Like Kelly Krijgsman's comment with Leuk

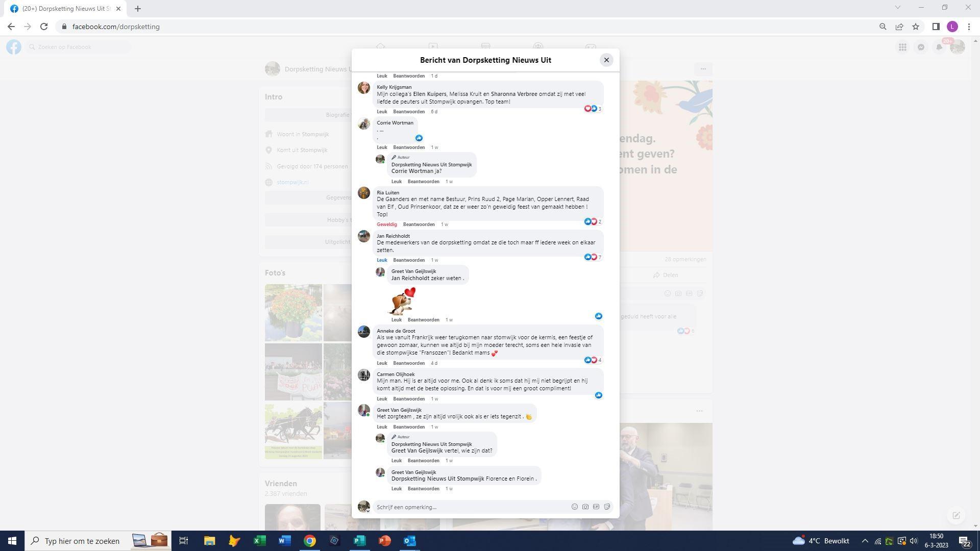click(x=382, y=112)
